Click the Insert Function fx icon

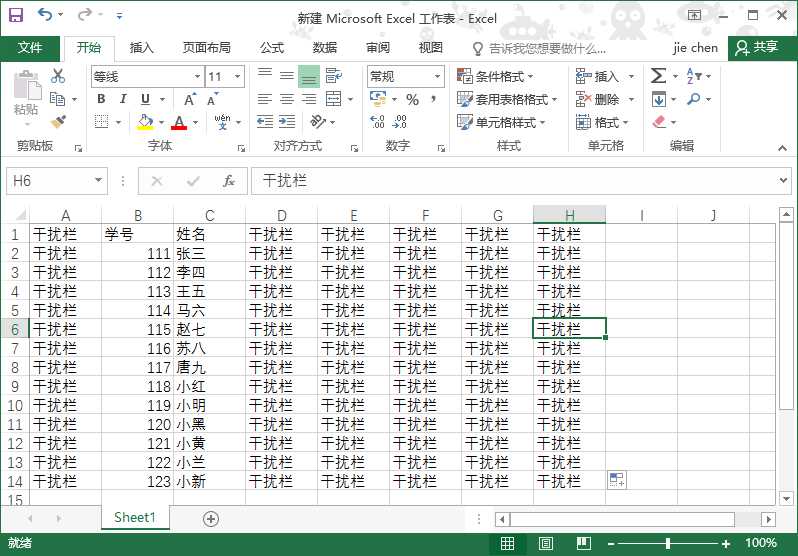[229, 181]
